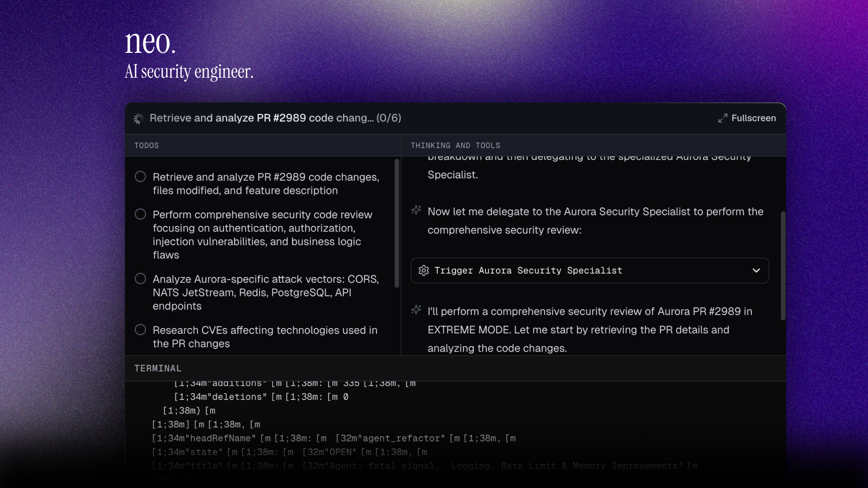The image size is (868, 488).
Task: Click the TODOS list scrollbar
Action: point(397,223)
